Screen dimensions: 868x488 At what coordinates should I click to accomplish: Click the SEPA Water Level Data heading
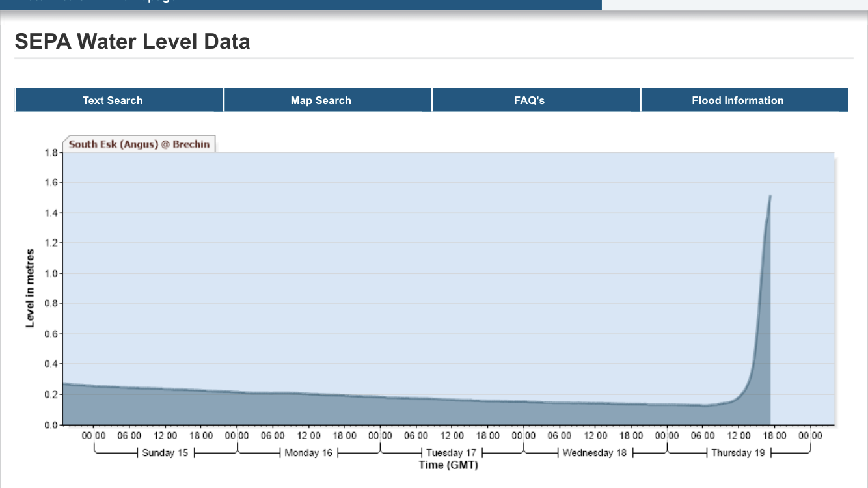132,42
